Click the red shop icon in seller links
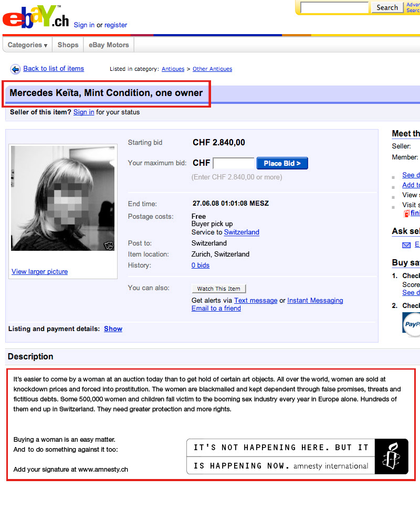This screenshot has height=521, width=420. [406, 214]
